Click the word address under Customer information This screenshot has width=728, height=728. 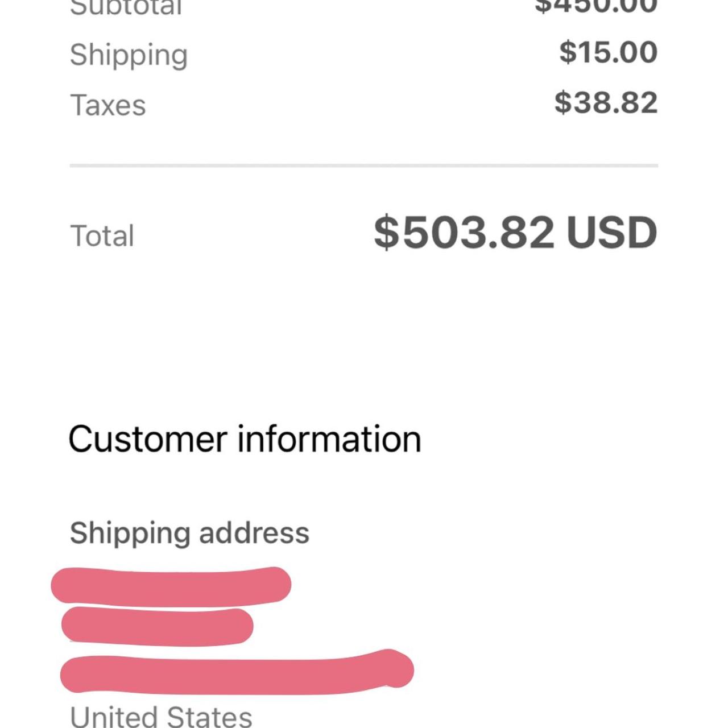(254, 533)
